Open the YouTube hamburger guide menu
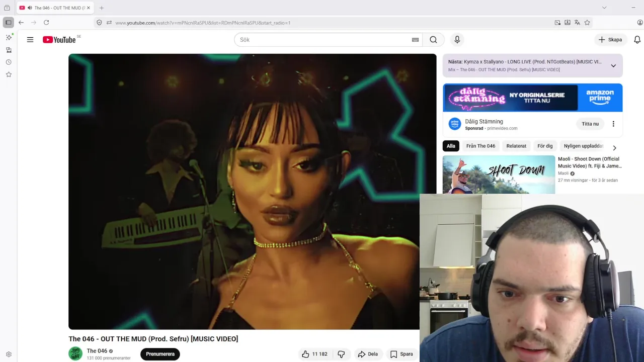The width and height of the screenshot is (644, 362). point(30,40)
